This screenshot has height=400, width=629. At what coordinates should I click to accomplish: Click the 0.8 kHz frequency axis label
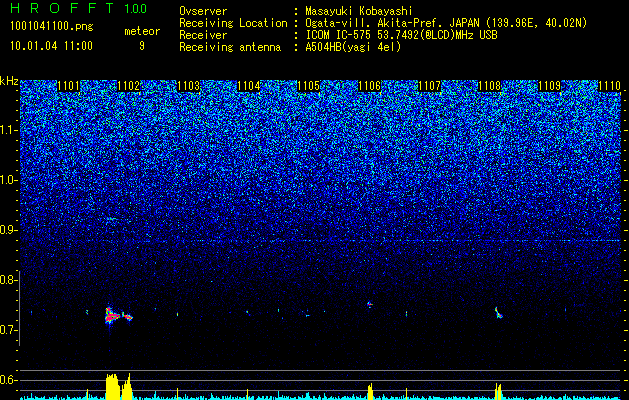8,280
